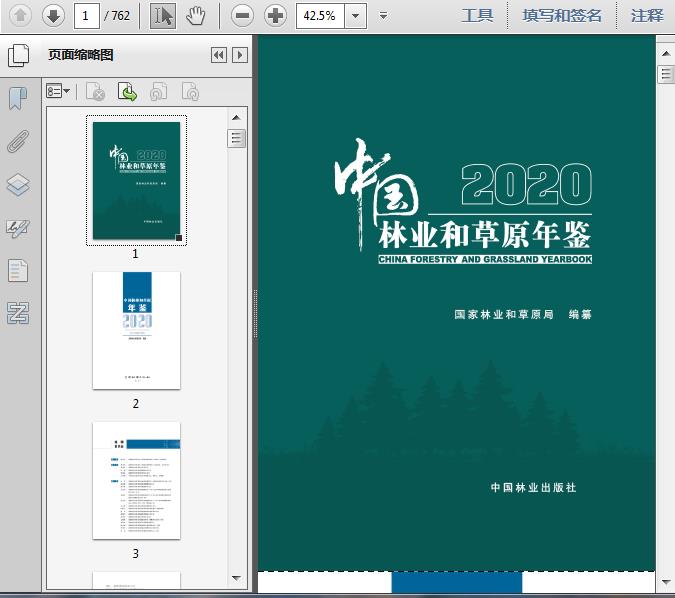This screenshot has width=675, height=598.
Task: Open the signatures panel
Action: pyautogui.click(x=18, y=228)
